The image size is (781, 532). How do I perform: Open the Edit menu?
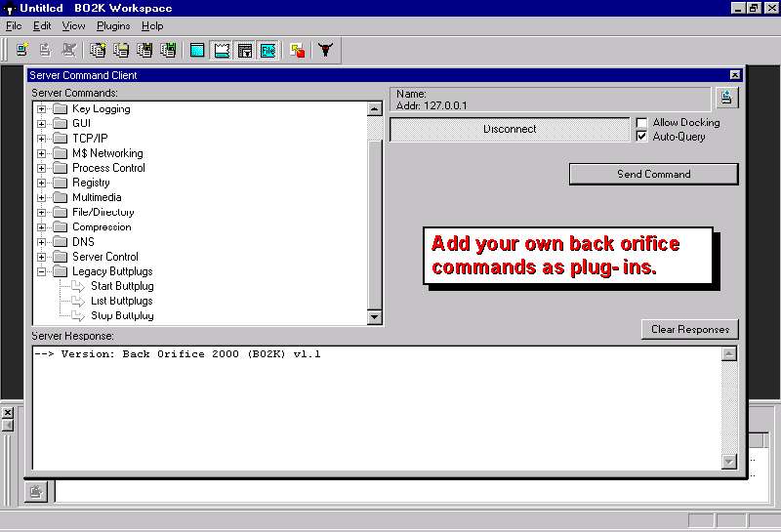[x=42, y=26]
